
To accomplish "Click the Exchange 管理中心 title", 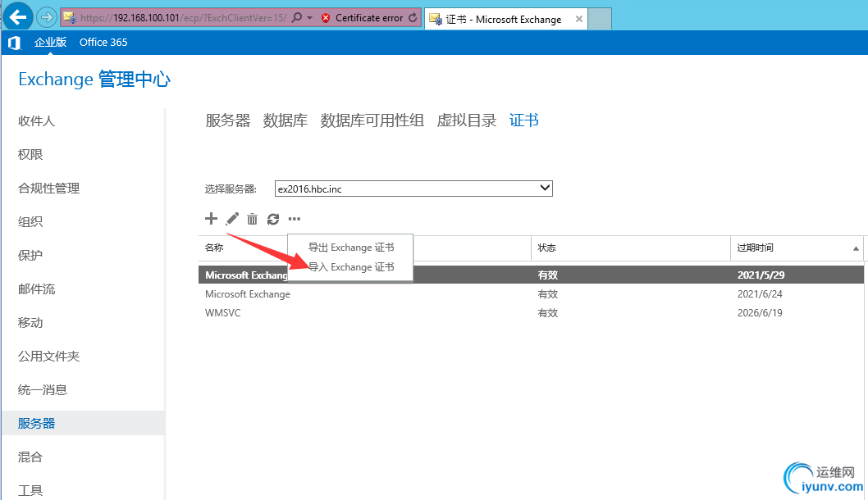I will pyautogui.click(x=94, y=79).
